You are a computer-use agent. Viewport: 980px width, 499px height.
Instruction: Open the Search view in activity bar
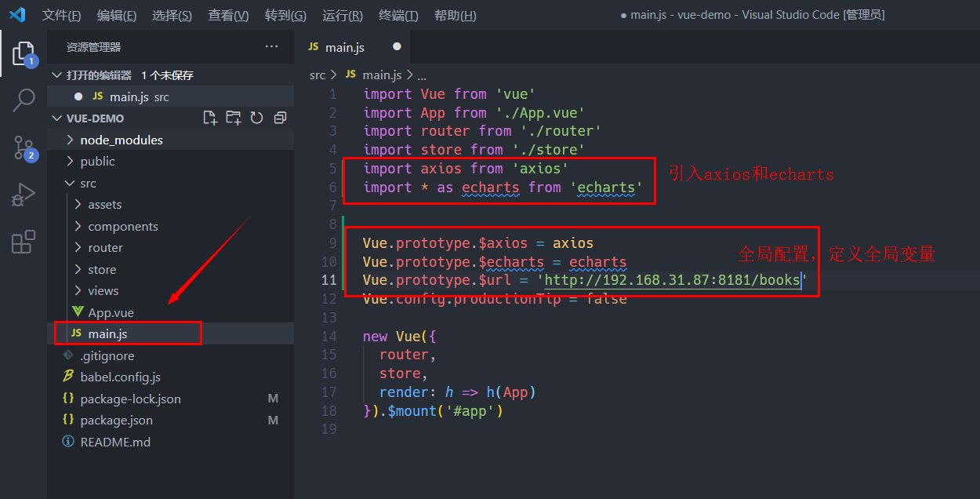coord(24,100)
